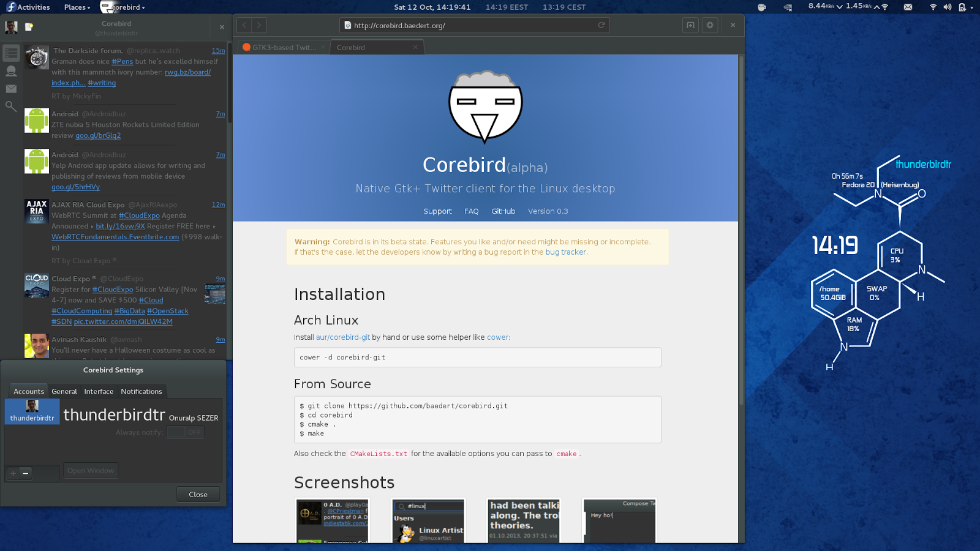Viewport: 980px width, 551px height.
Task: Click the date and time clock in top bar
Action: (432, 7)
